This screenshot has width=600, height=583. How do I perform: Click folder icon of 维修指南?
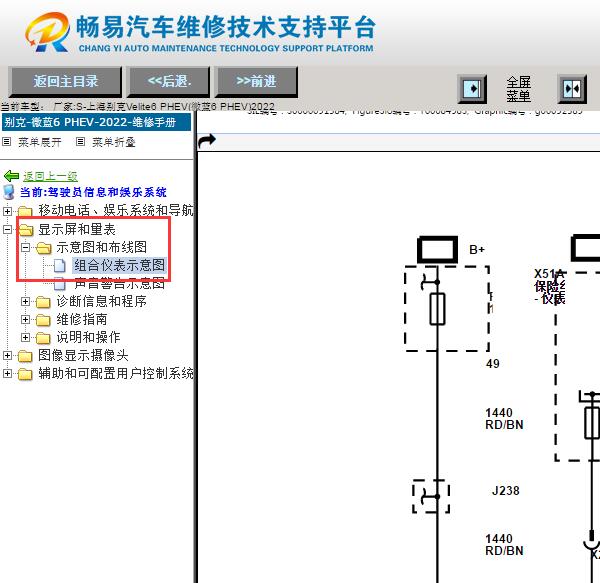coord(43,320)
